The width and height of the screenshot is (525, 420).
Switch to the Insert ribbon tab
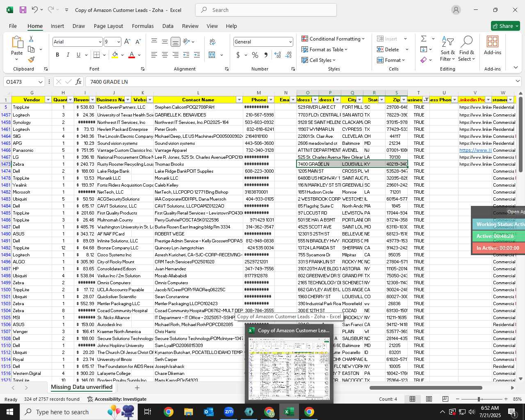pyautogui.click(x=57, y=26)
